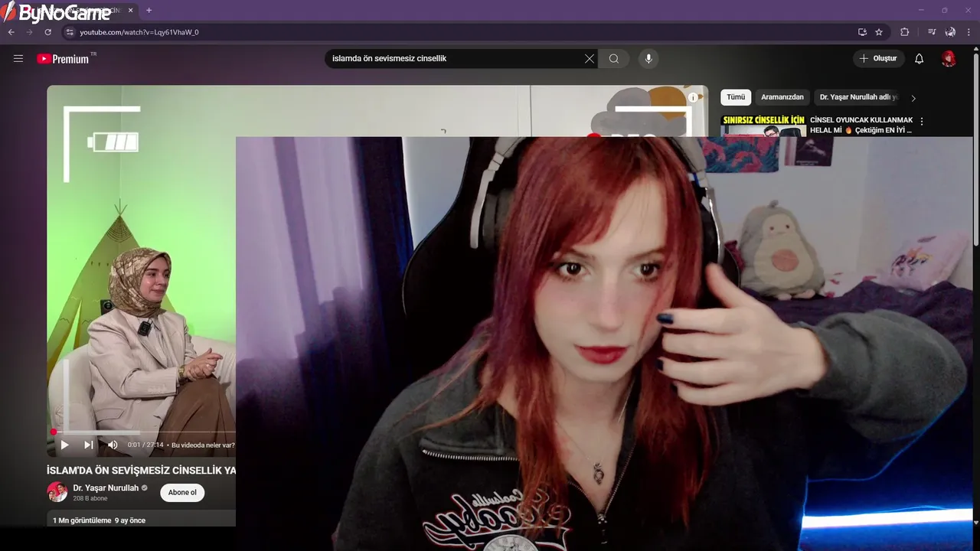Click the 208 B abone subscriber count
The image size is (980, 551).
[90, 498]
